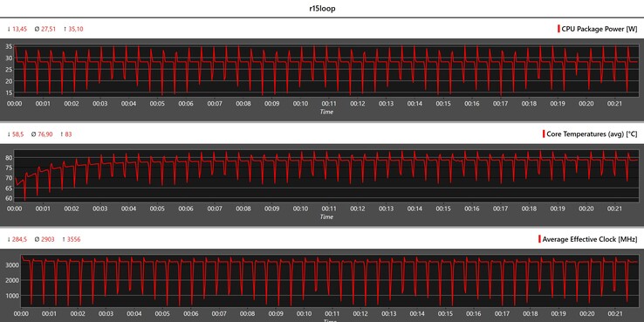Select the 00:03 tick on the temperature chart
The width and height of the screenshot is (644, 322).
point(100,209)
